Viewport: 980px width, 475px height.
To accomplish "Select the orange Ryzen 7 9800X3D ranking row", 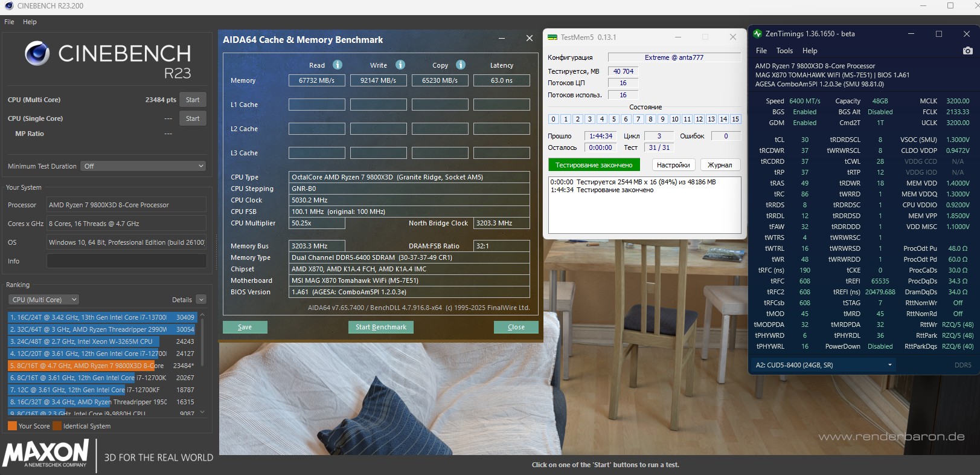I will click(x=102, y=366).
